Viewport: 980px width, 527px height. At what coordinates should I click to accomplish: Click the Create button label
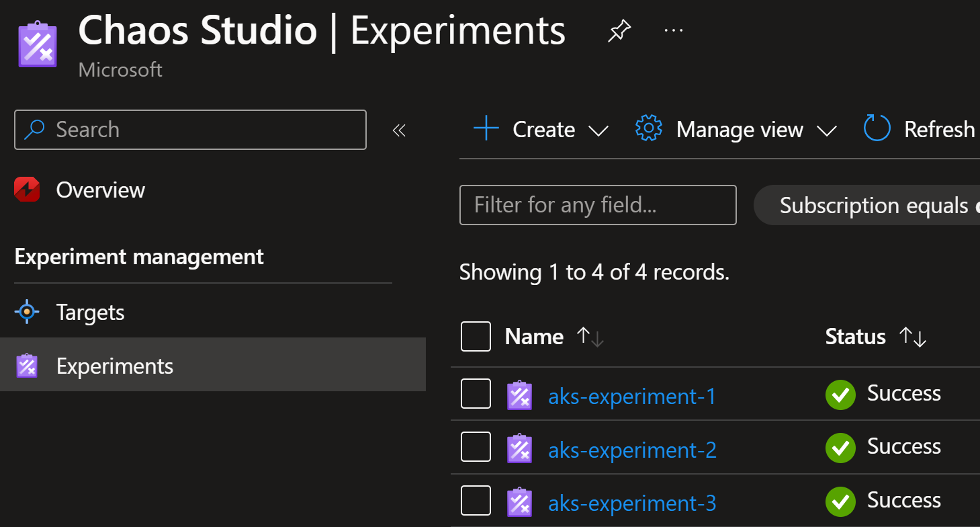tap(543, 129)
